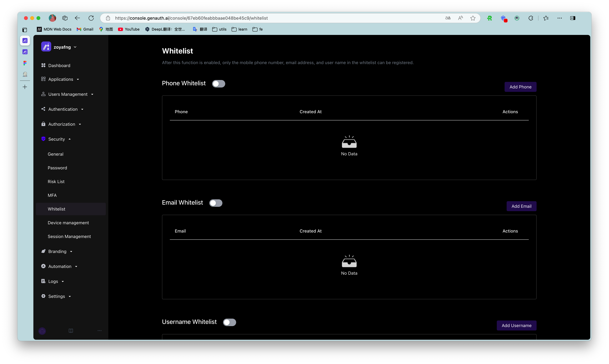The height and width of the screenshot is (364, 609).
Task: Enable the Email Whitelist switch
Action: [x=216, y=203]
